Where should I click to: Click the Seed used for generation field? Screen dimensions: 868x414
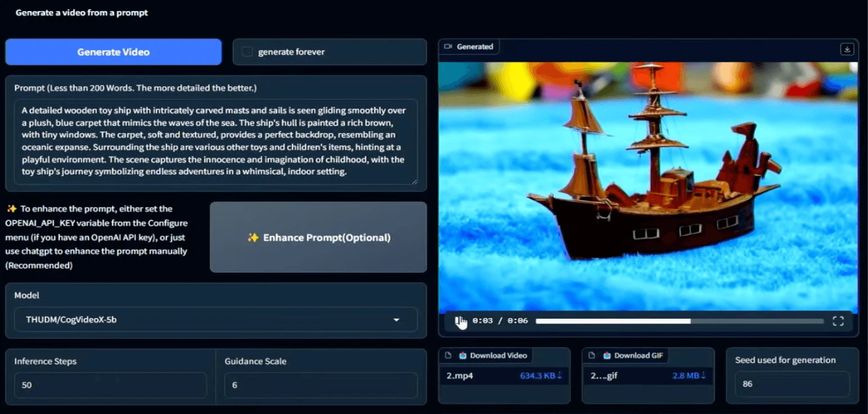[x=792, y=384]
